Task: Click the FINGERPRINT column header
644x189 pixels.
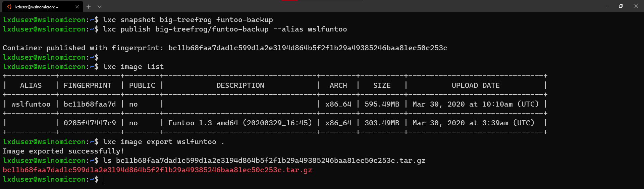Action: (88, 85)
